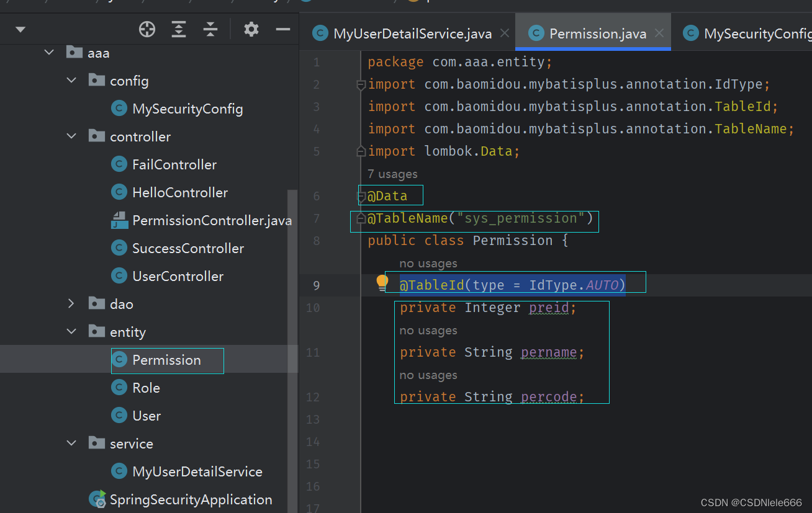Click the Permission class icon in the tree
The width and height of the screenshot is (812, 513).
tap(119, 360)
